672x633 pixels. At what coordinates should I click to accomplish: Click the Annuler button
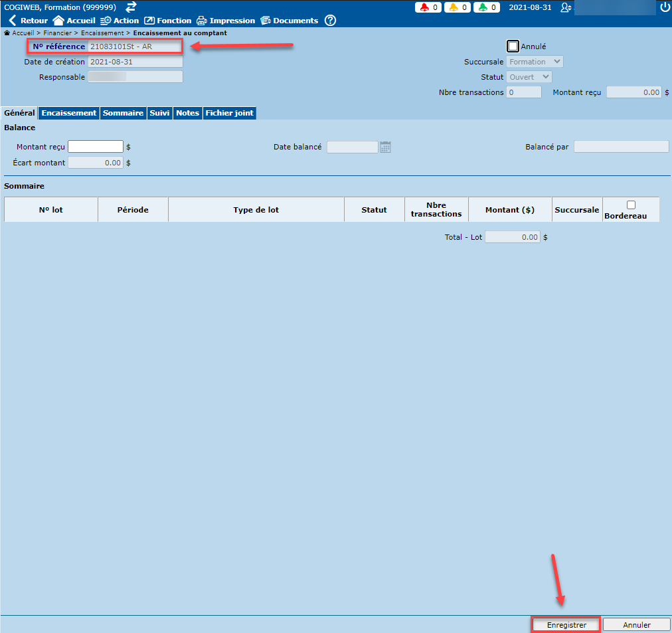click(637, 625)
